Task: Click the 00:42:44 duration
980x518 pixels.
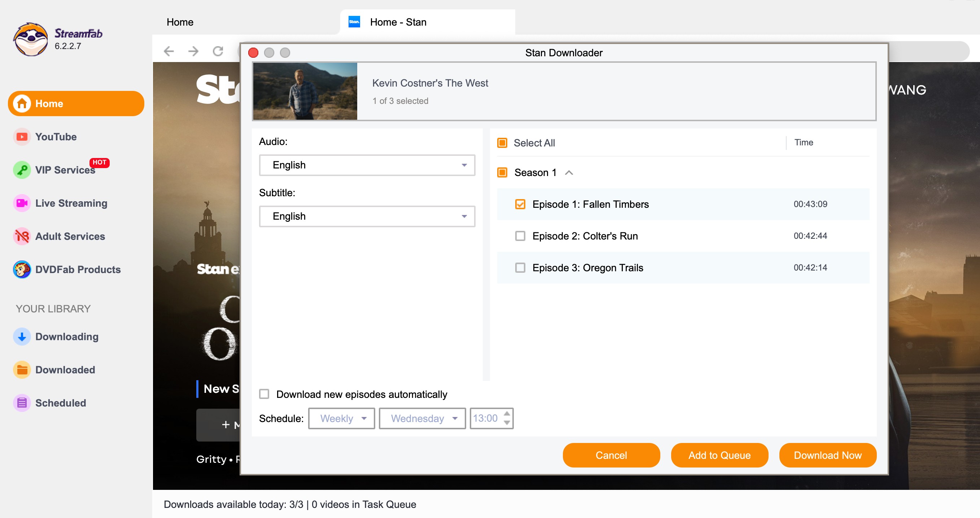Action: 810,236
